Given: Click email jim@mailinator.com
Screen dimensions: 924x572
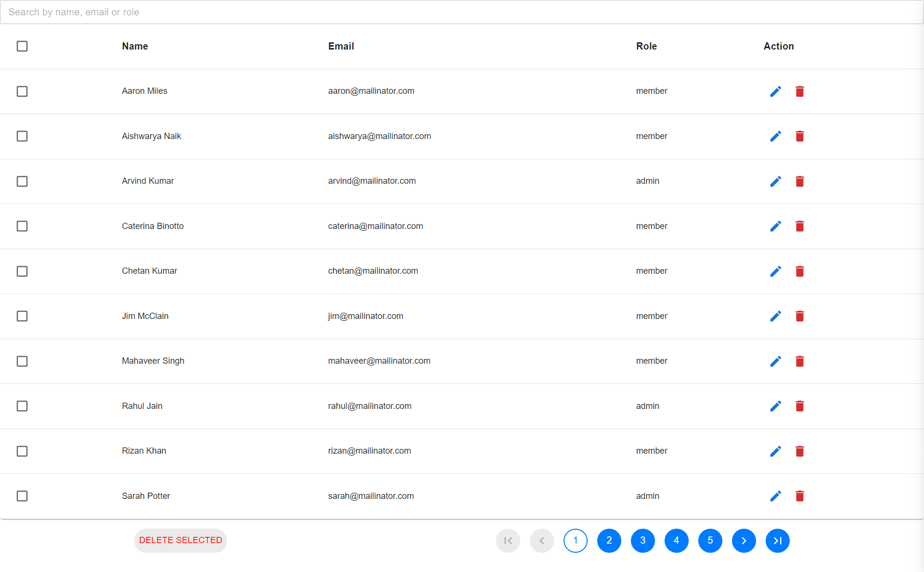Looking at the screenshot, I should click(366, 316).
